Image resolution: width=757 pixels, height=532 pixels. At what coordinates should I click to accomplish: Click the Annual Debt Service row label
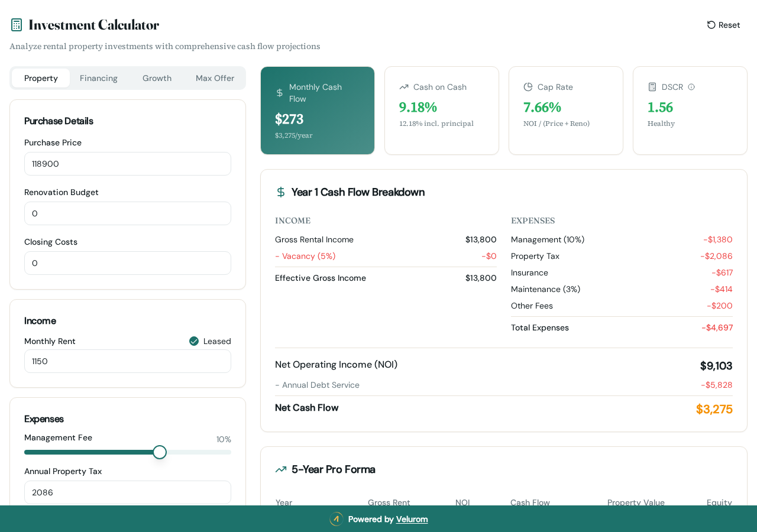(x=317, y=385)
